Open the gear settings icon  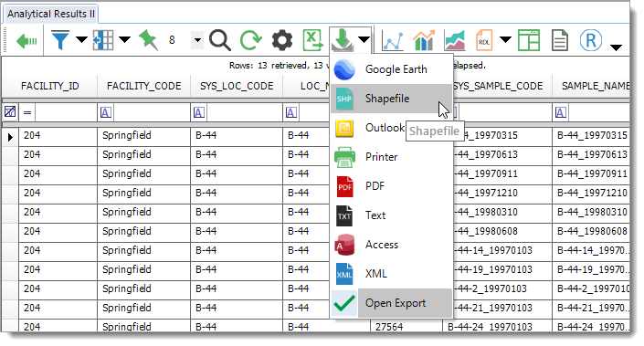pos(282,40)
